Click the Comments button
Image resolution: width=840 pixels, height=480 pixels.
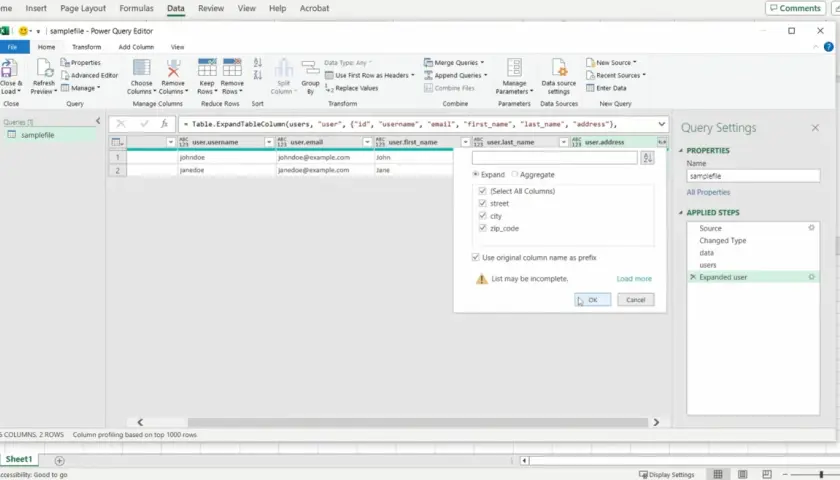pyautogui.click(x=795, y=8)
